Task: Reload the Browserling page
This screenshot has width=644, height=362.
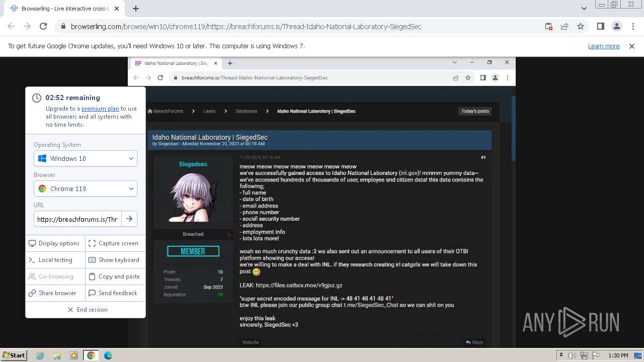Action: tap(43, 27)
